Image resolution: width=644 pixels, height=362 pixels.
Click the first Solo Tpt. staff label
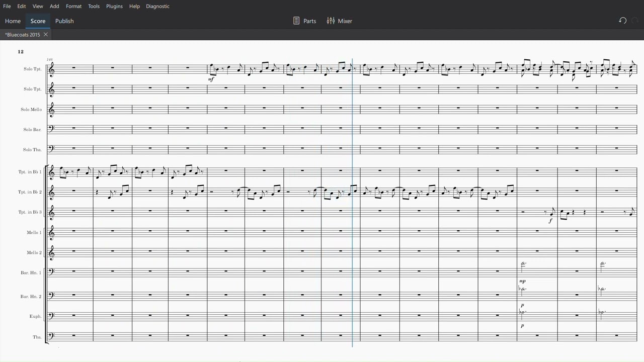(33, 69)
